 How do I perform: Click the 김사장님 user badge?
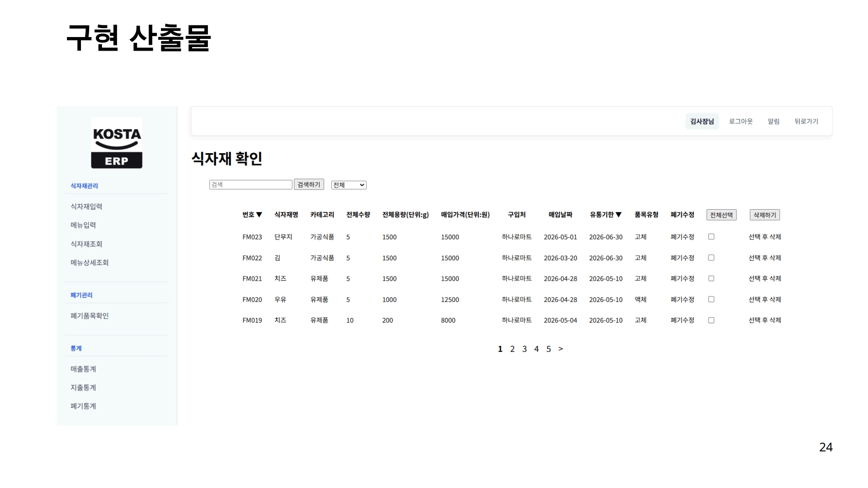(x=702, y=121)
